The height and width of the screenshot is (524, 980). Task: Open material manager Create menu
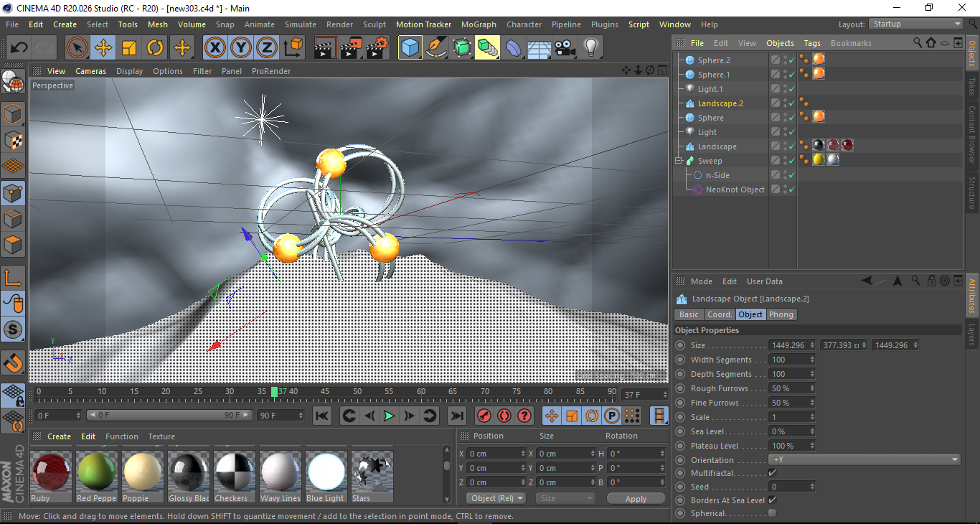[59, 436]
